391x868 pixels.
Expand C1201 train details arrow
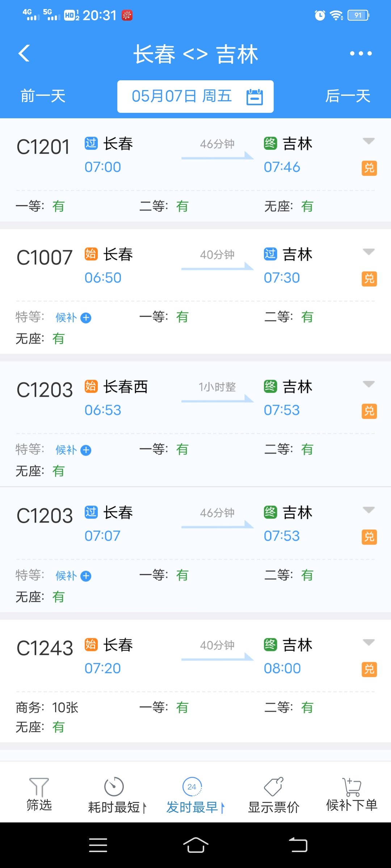coord(369,141)
